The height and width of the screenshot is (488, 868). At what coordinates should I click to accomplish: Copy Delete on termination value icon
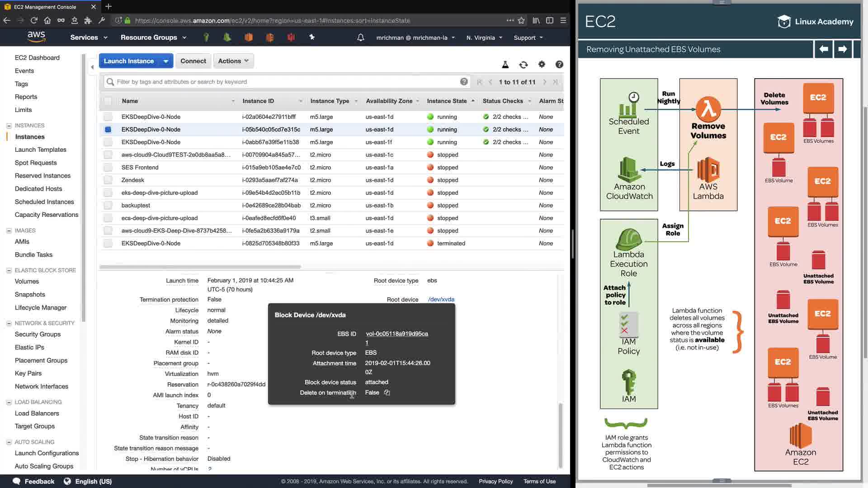[x=387, y=393]
